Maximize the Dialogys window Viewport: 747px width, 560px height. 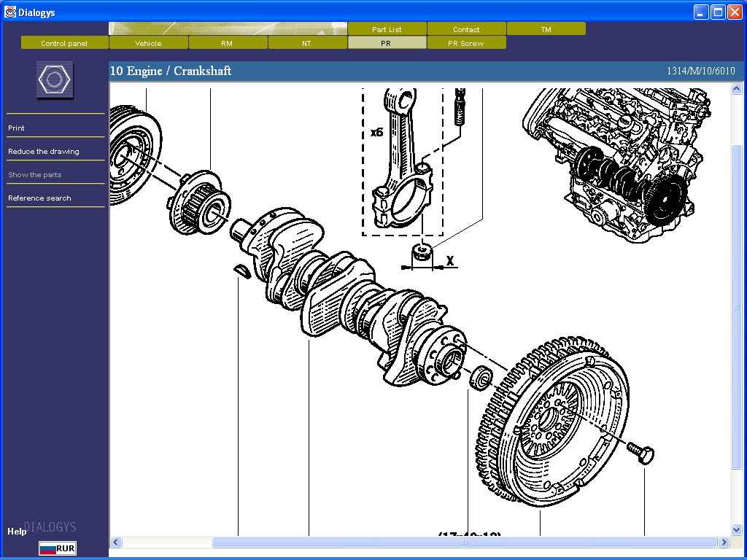pyautogui.click(x=718, y=12)
